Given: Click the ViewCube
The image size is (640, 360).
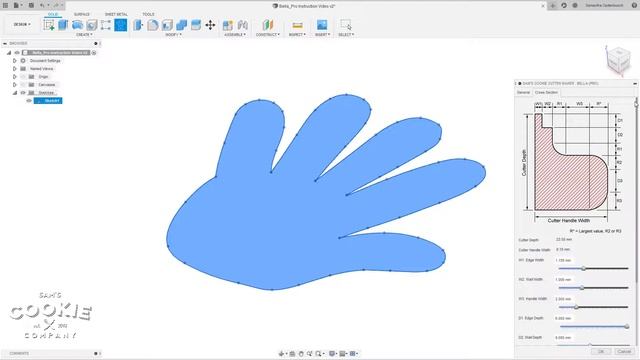Looking at the screenshot, I should pyautogui.click(x=618, y=60).
